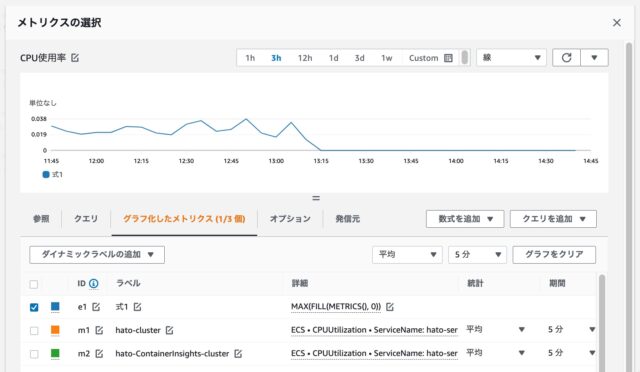Edit the hato-ContainerInsights-cluster label
640x372 pixels.
point(238,354)
